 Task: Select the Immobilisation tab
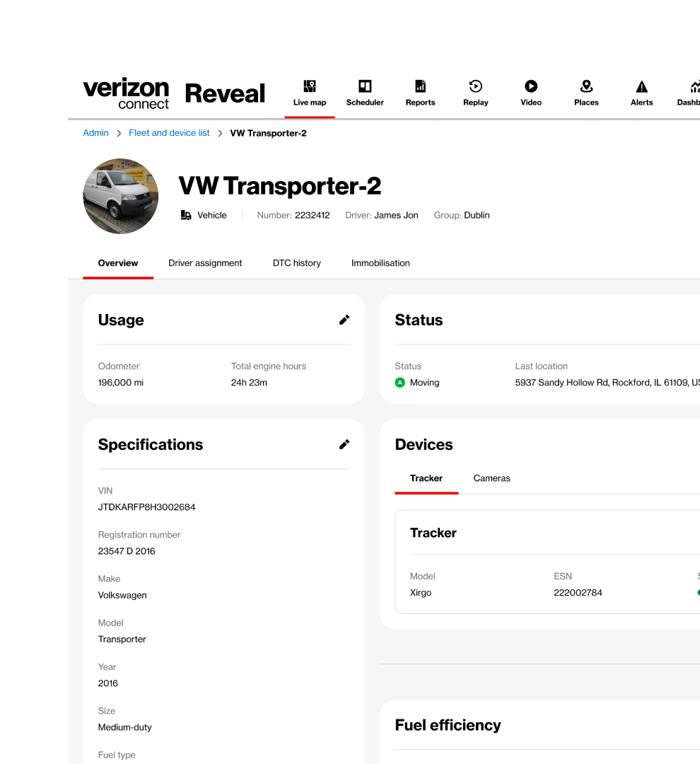coord(380,263)
